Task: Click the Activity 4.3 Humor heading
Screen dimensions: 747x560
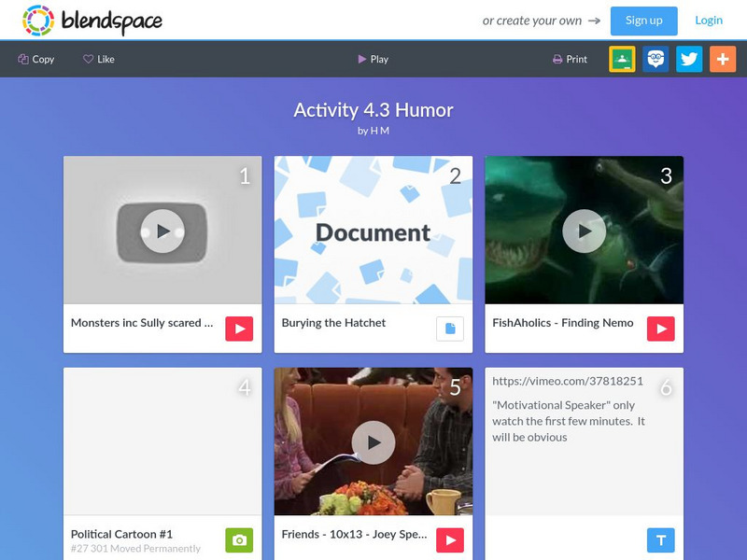Action: (x=373, y=110)
